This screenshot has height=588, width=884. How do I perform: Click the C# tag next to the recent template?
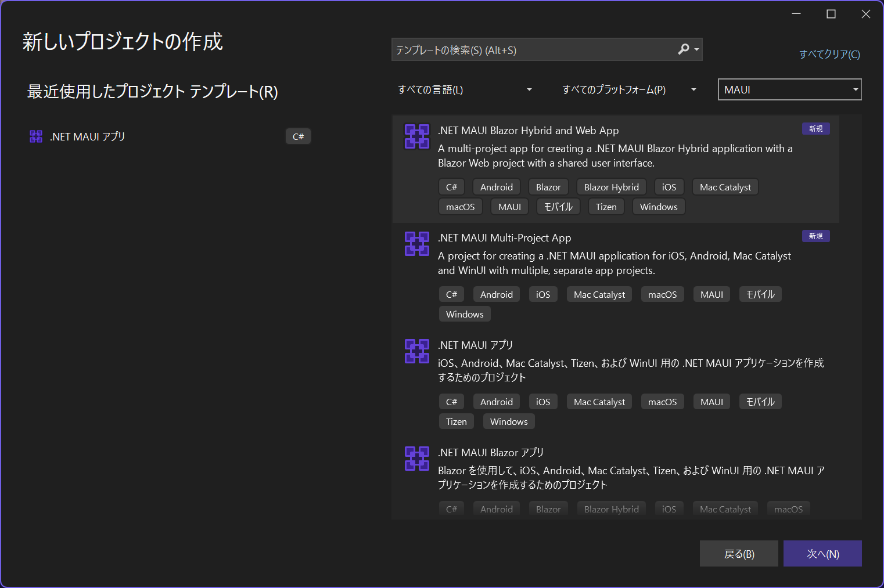[x=298, y=136]
